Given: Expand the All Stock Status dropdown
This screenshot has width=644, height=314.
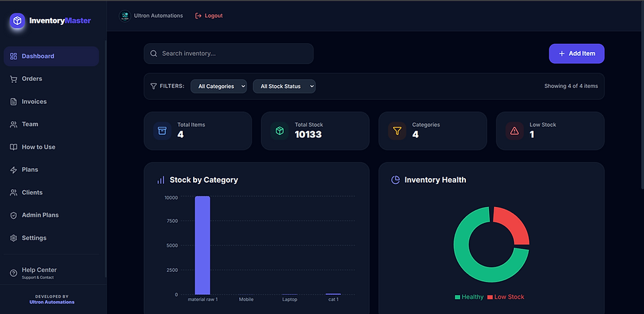Looking at the screenshot, I should pos(284,86).
